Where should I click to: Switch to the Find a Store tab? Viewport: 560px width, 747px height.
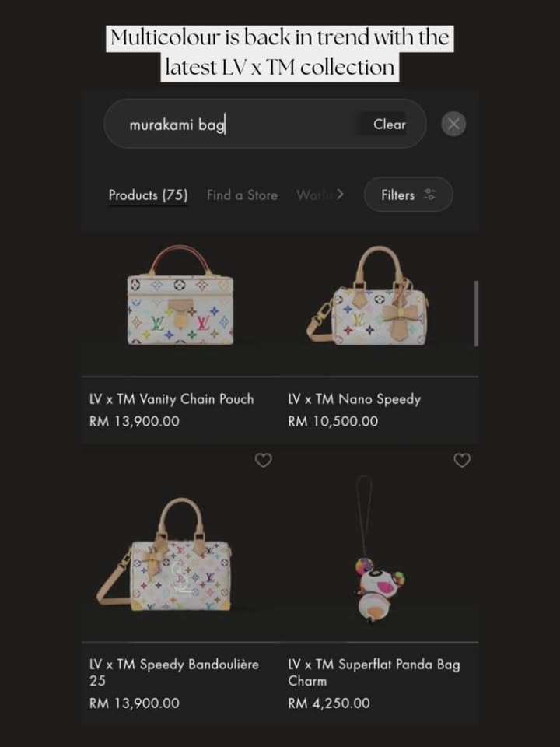click(242, 195)
